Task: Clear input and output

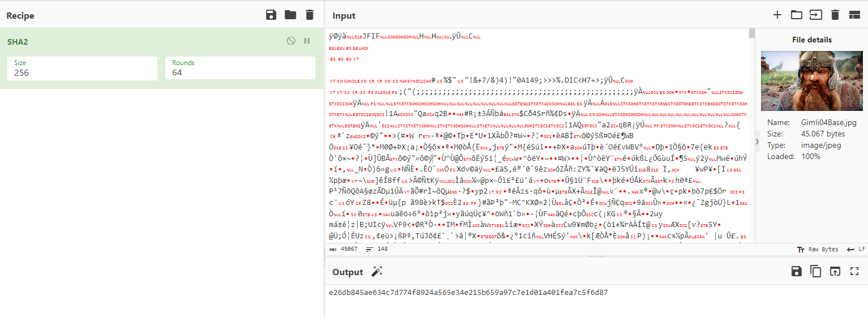Action: pos(835,15)
